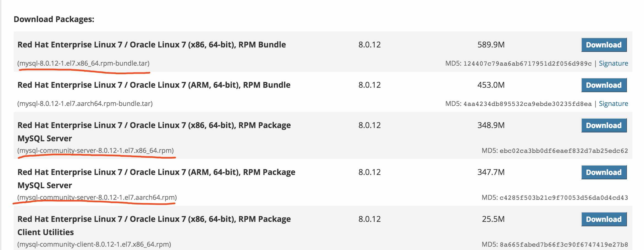The width and height of the screenshot is (644, 250).
Task: Click the MD5 hash starting with 124407c7
Action: 527,64
